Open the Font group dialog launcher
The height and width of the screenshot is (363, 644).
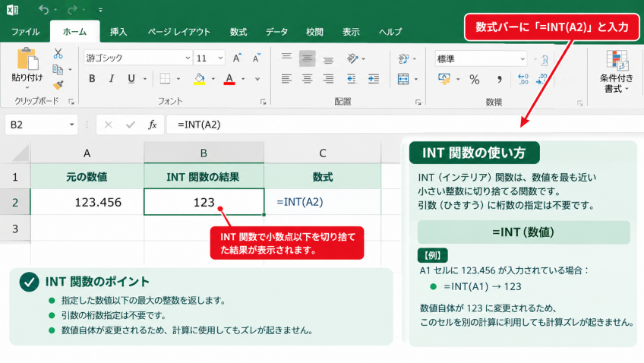tap(264, 102)
